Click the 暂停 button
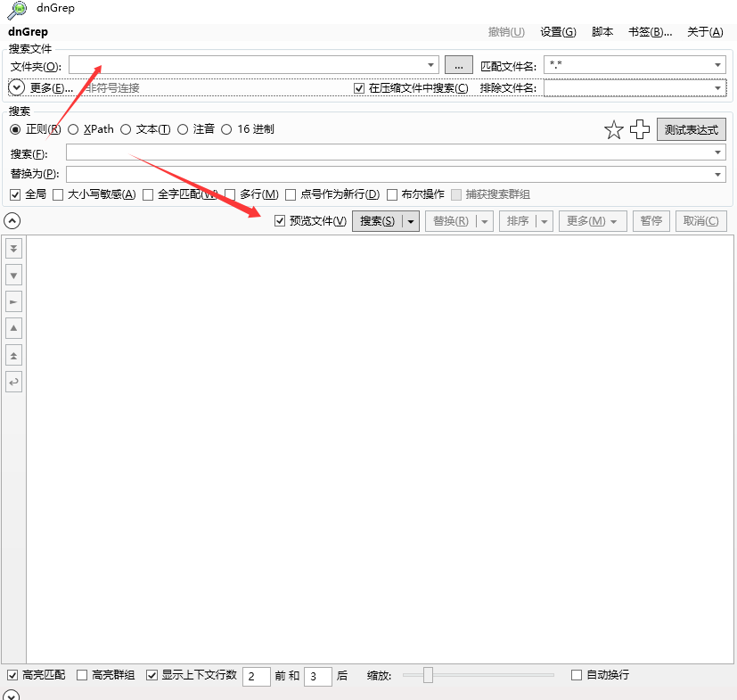The width and height of the screenshot is (737, 700). 651,221
